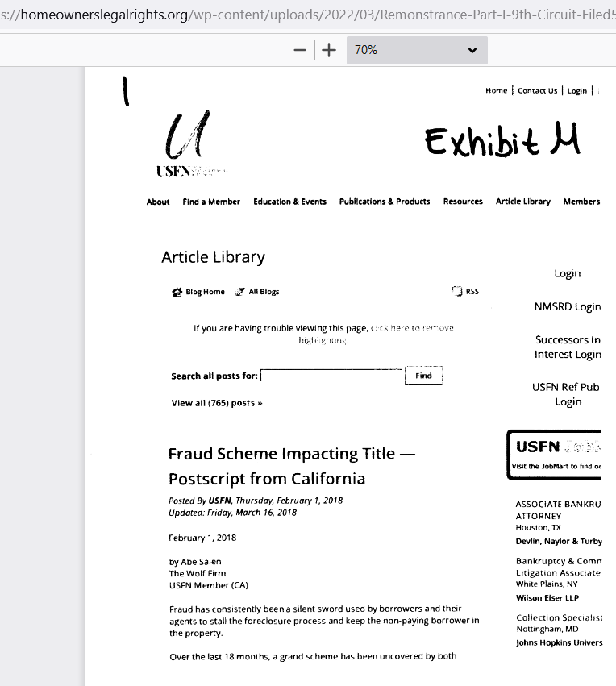
Task: Open the Resources menu item
Action: point(463,202)
